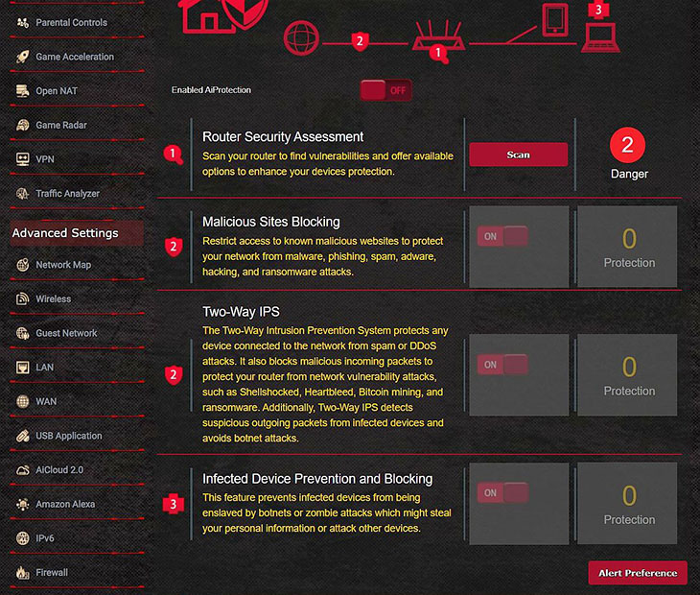Click the USB Application icon

point(23,436)
